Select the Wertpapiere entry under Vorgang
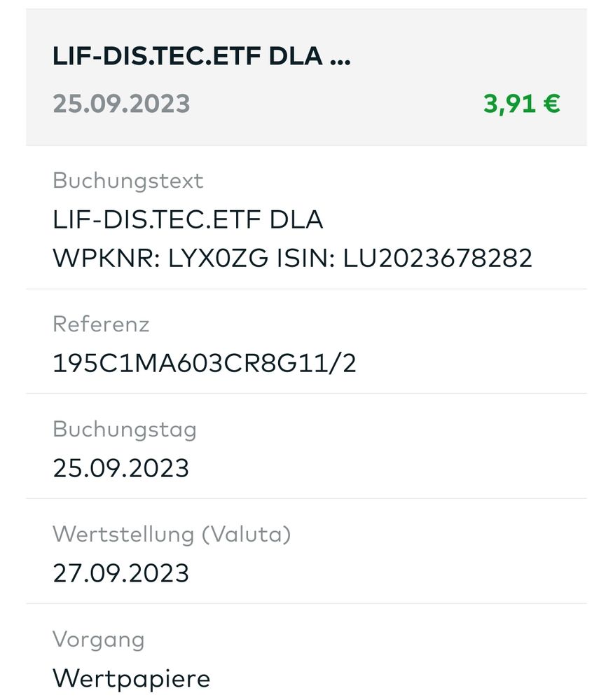613x700 pixels. click(x=132, y=678)
